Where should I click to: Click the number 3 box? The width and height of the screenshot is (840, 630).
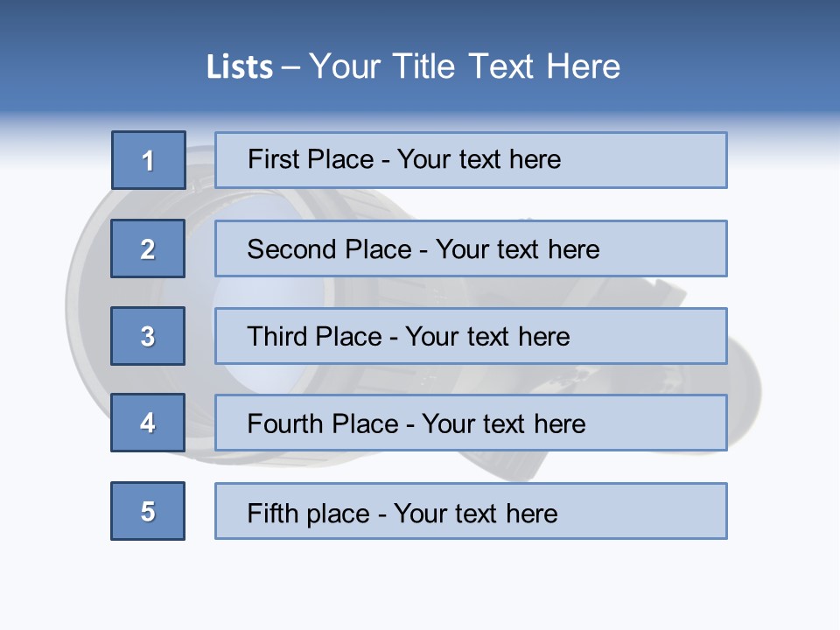148,336
